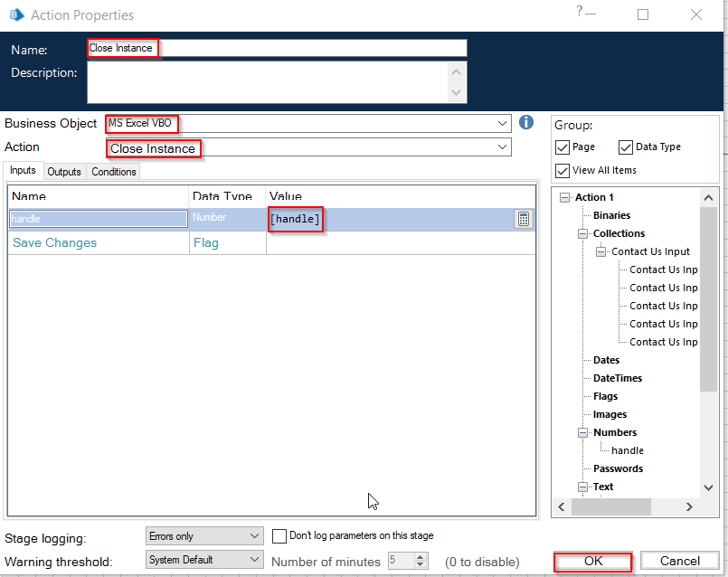
Task: Select the Binaries tree item
Action: [611, 215]
